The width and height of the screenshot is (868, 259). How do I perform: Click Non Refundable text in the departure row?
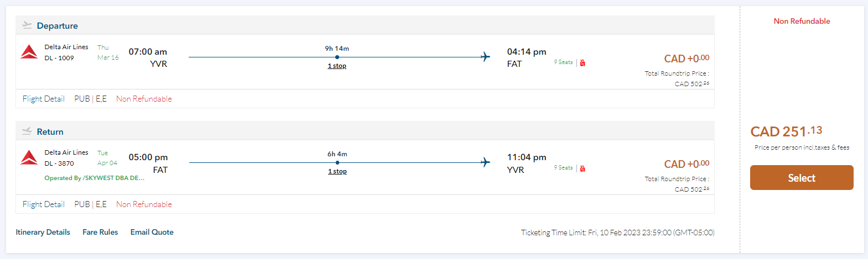[144, 99]
